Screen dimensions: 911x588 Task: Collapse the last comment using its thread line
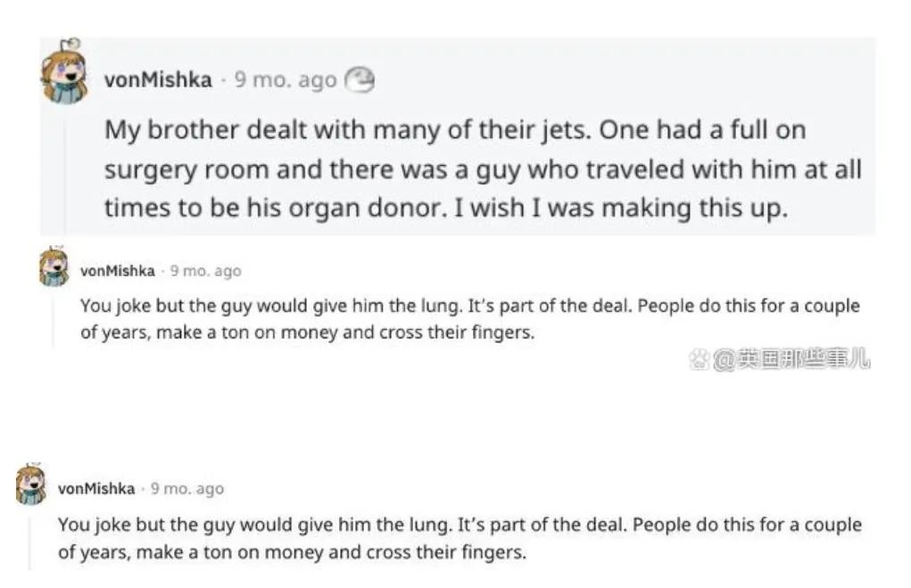[29, 538]
